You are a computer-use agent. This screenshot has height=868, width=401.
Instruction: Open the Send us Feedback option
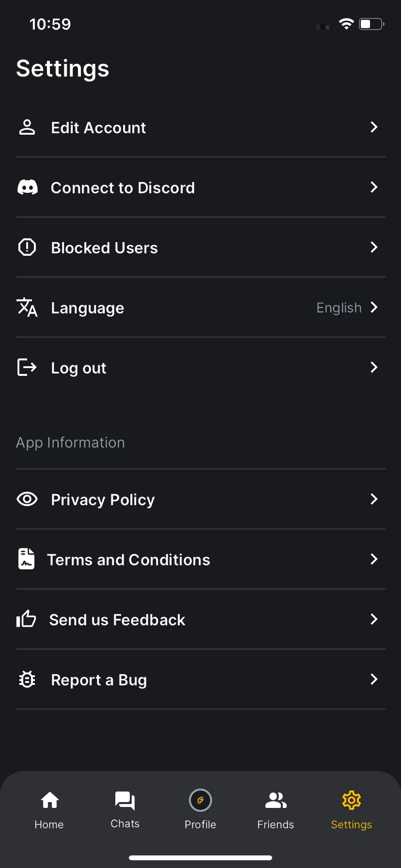[200, 620]
